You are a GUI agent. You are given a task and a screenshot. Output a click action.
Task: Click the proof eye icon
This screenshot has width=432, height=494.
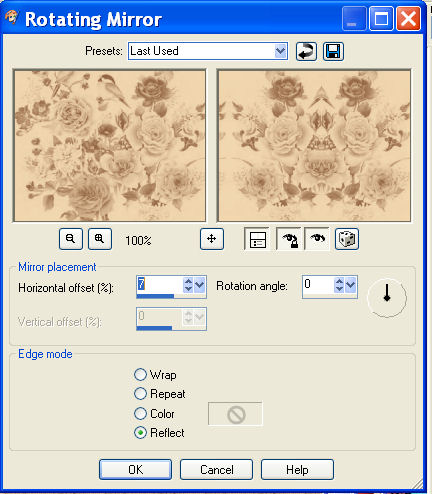[317, 239]
